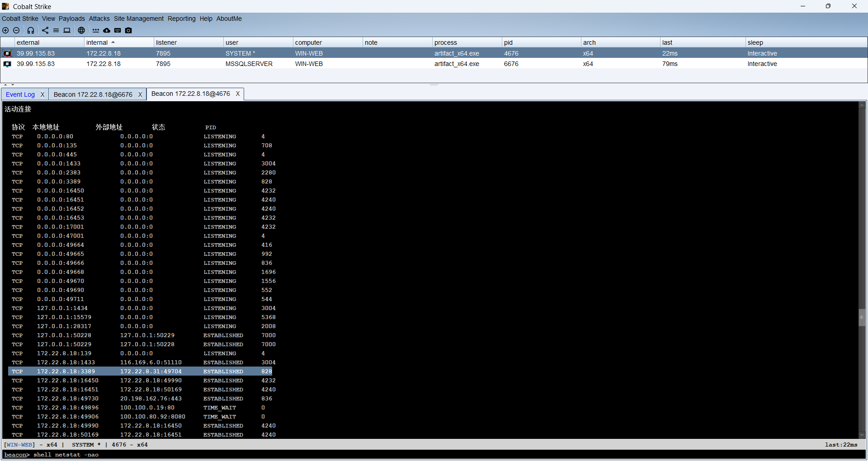Open the web globe icon in toolbar
The width and height of the screenshot is (868, 461).
tap(81, 30)
